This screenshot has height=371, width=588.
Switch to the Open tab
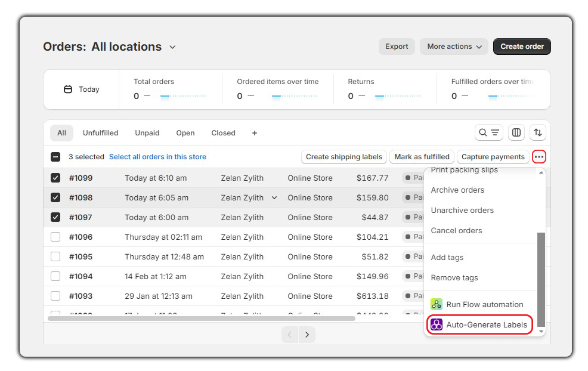[x=185, y=133]
